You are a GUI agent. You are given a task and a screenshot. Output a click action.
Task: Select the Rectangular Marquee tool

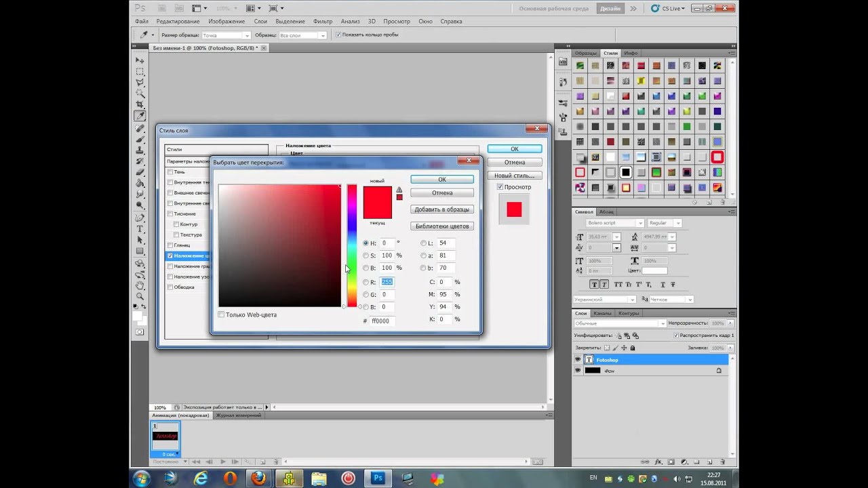point(140,72)
